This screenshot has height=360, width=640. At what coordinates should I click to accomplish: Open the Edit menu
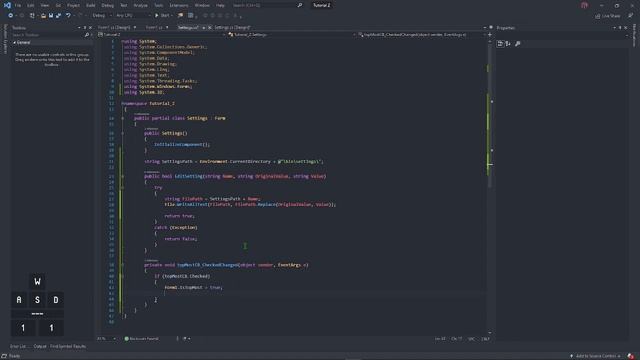tap(31, 5)
